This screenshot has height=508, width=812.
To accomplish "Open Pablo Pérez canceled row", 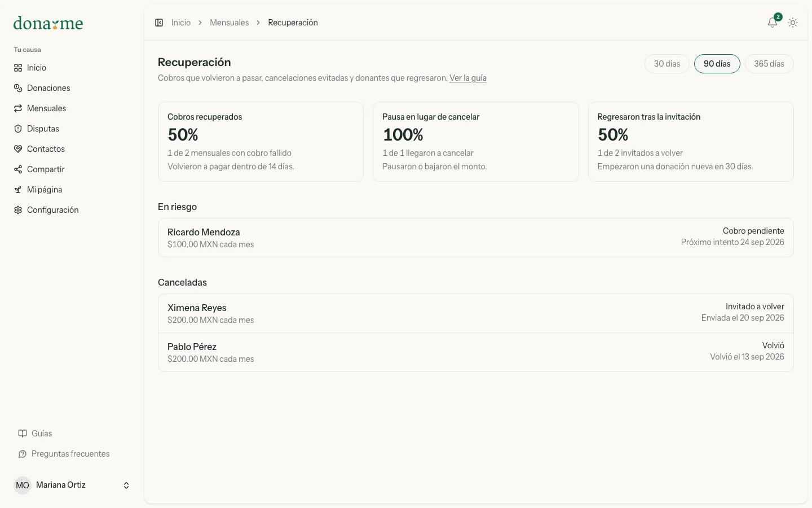I will click(476, 352).
